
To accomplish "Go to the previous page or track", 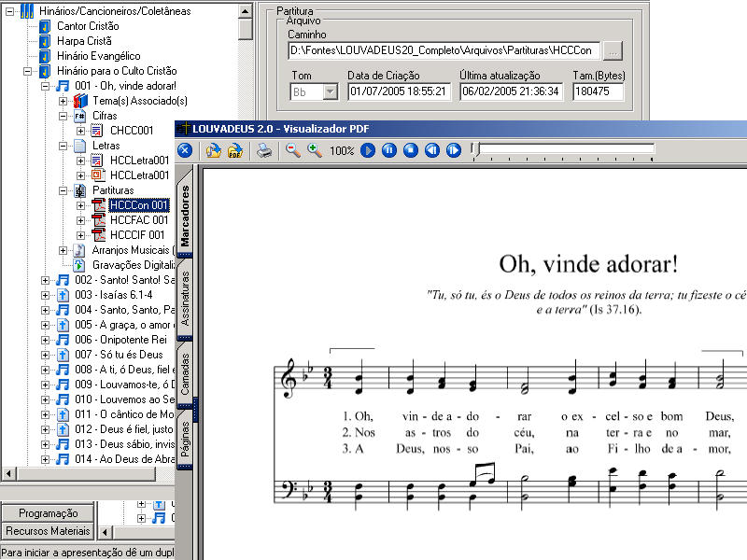I will tap(432, 150).
